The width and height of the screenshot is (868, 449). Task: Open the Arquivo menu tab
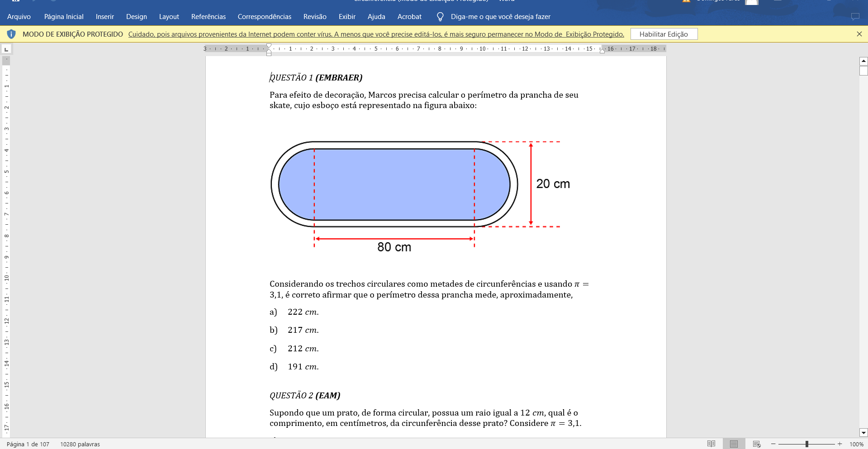(x=19, y=17)
